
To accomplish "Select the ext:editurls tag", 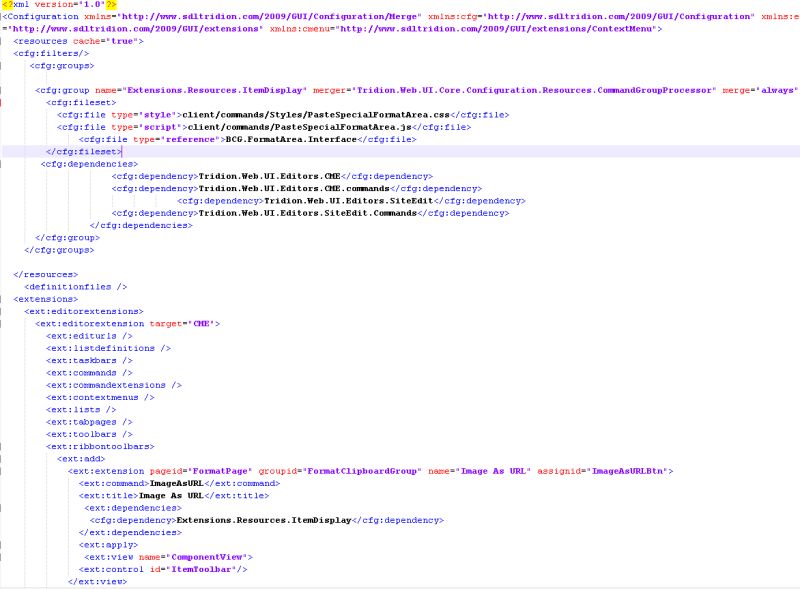I will coord(89,336).
